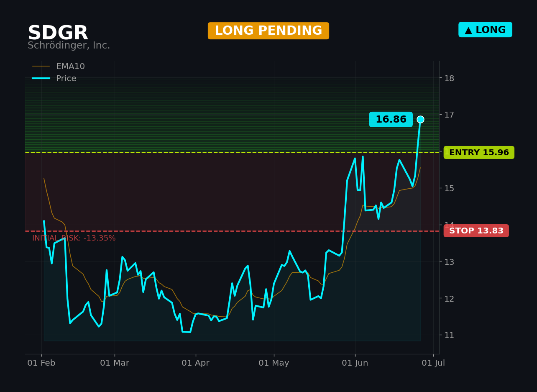Screen dimensions: 537x392
Task: Click the 11 y-axis tick label
Action: (449, 335)
